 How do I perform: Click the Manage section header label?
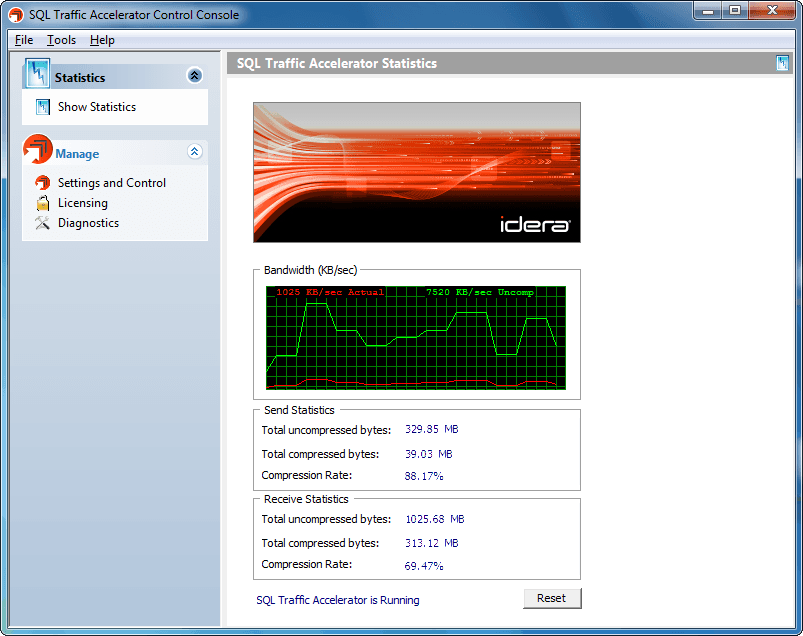(x=77, y=154)
